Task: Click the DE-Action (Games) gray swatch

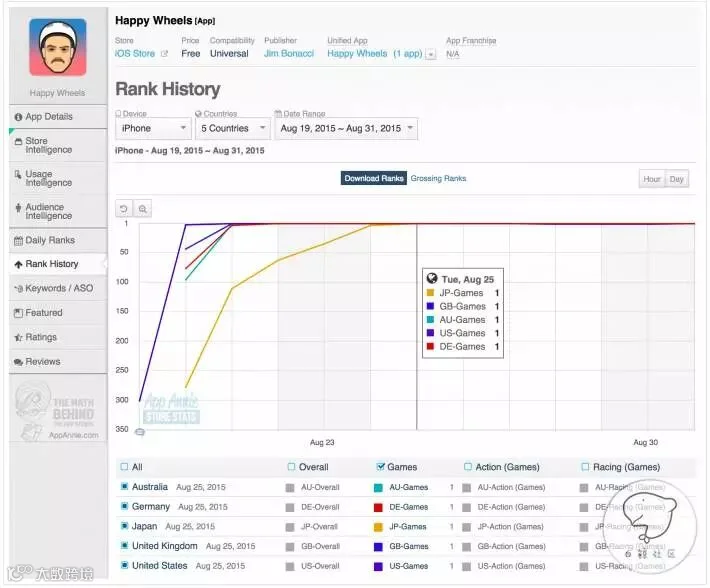Action: pyautogui.click(x=466, y=507)
